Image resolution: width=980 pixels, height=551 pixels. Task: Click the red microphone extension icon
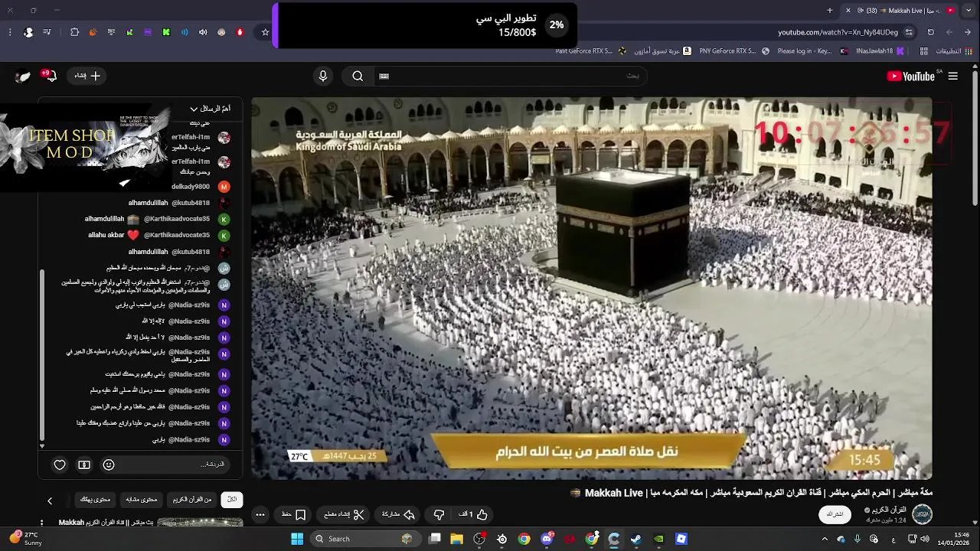pyautogui.click(x=240, y=32)
